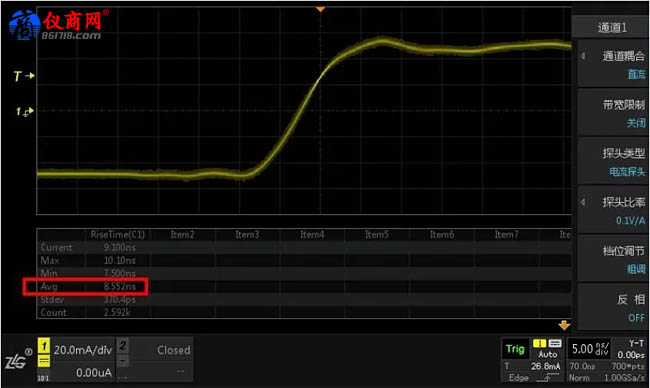Screen dimensions: 650x388
Task: Click the Trig status button
Action: tap(515, 349)
